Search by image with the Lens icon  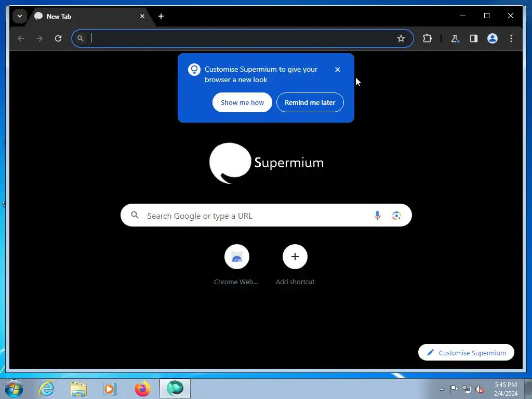pyautogui.click(x=396, y=215)
